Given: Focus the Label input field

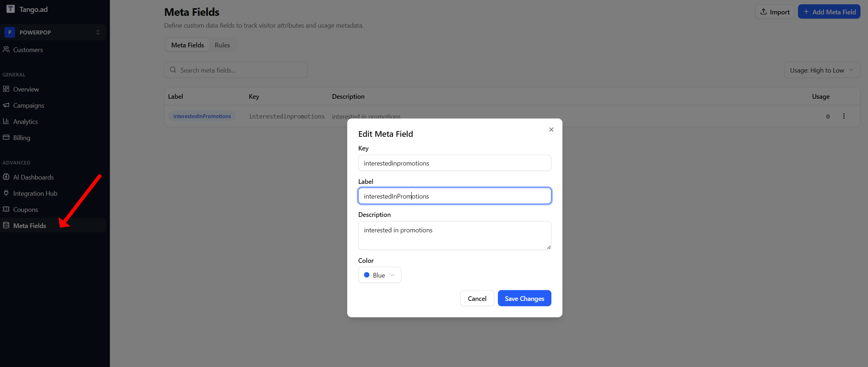Looking at the screenshot, I should (454, 196).
